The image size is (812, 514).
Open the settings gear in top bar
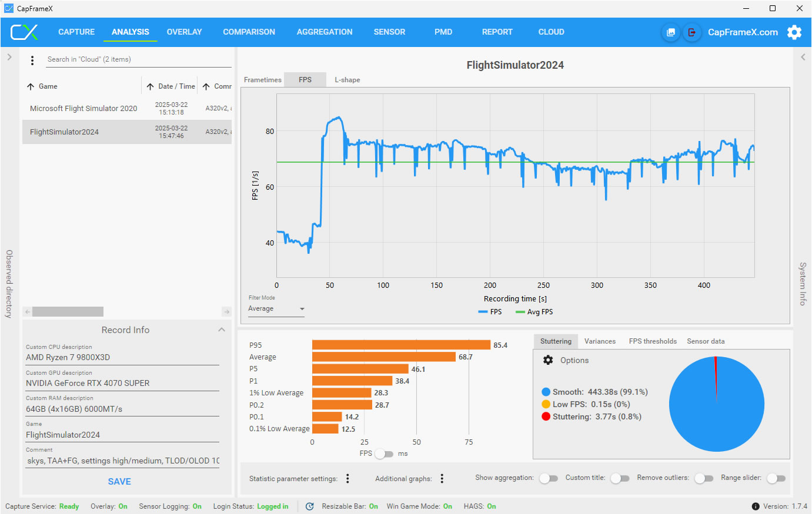(794, 32)
